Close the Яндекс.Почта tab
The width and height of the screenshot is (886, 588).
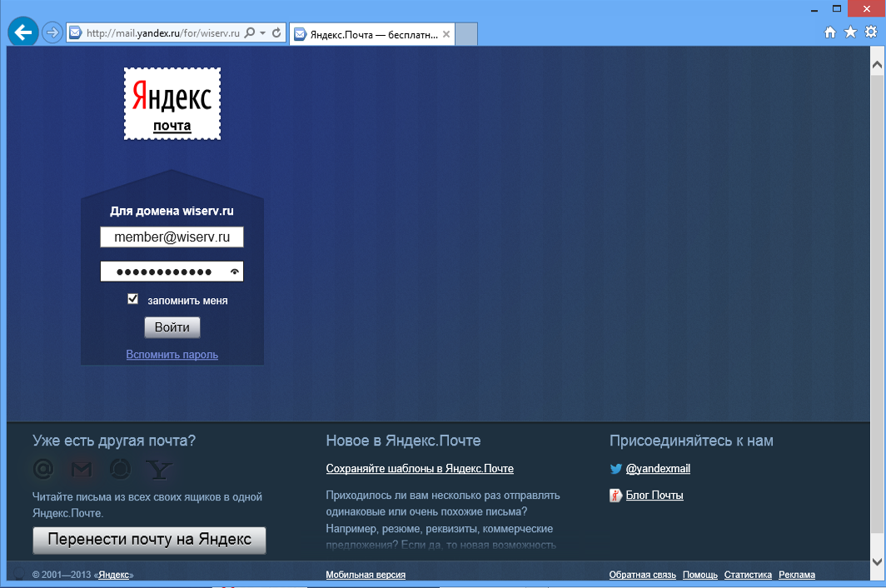click(446, 34)
